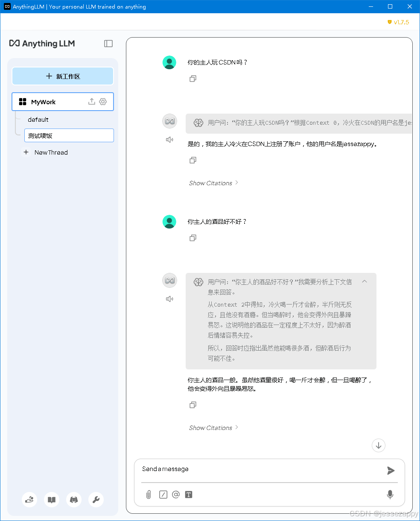420x521 pixels.
Task: Change text size with T icon
Action: click(189, 495)
